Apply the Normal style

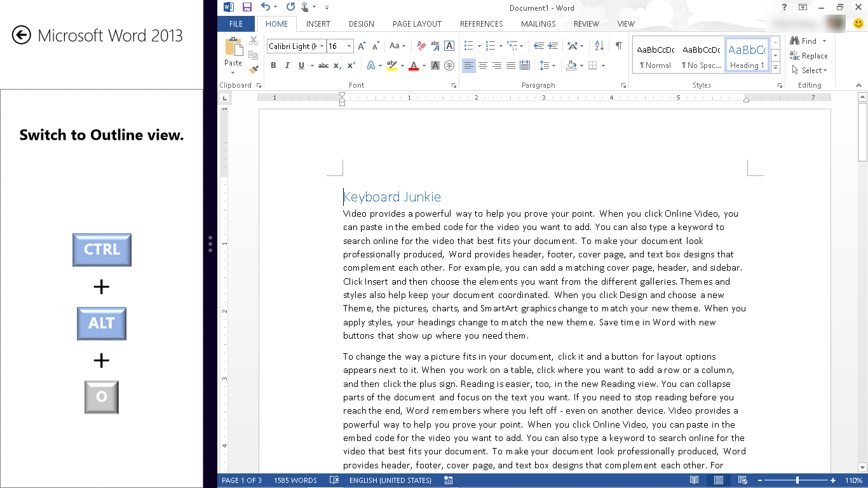pyautogui.click(x=655, y=55)
